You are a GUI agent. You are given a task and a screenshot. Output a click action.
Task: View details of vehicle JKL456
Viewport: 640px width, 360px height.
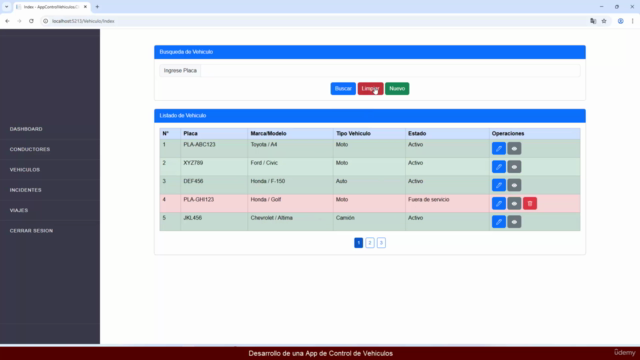click(x=514, y=222)
